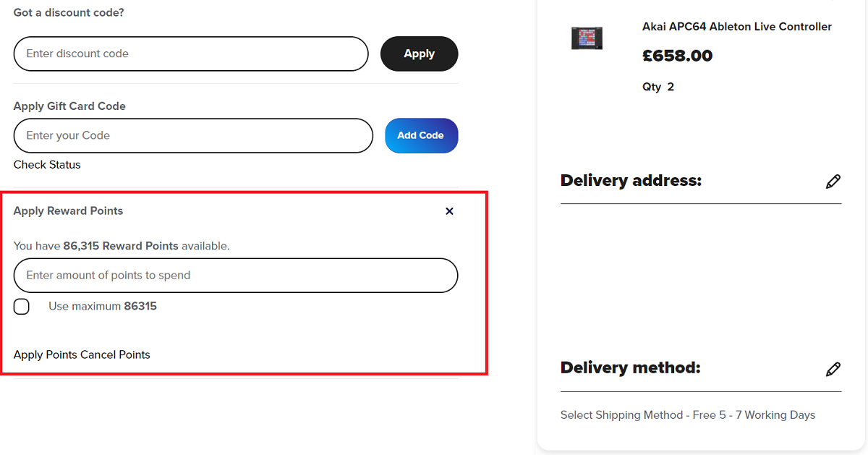
Task: Click the points amount to spend field
Action: (236, 276)
